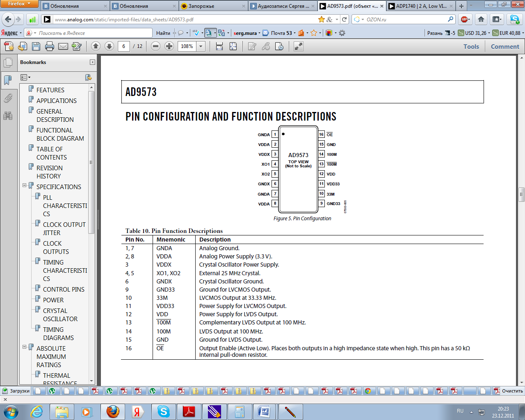525x420 pixels.
Task: Show hidden system tray icons arrow
Action: (471, 412)
